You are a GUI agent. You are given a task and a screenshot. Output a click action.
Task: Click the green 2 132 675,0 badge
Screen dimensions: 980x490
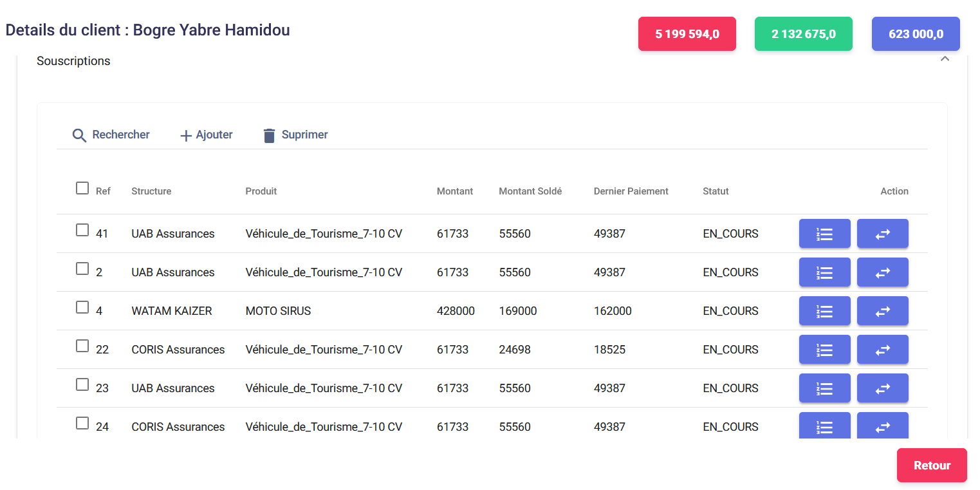tap(804, 34)
